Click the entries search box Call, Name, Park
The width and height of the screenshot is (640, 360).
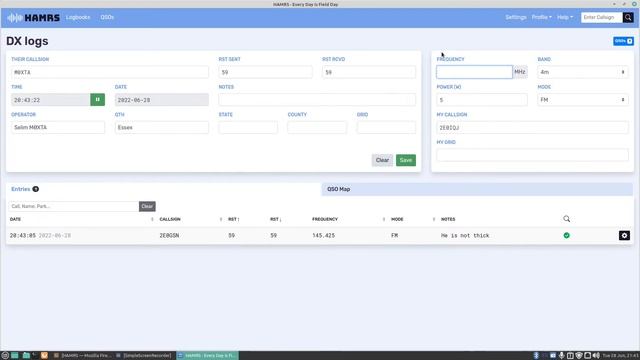[x=74, y=206]
